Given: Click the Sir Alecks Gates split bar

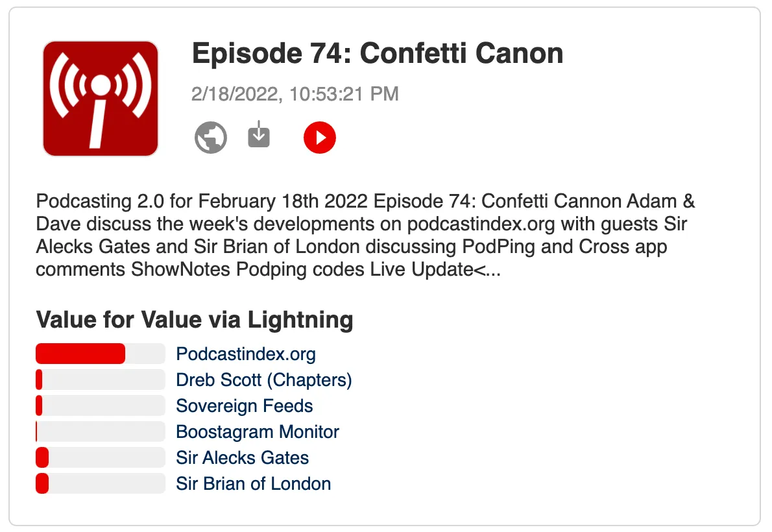Looking at the screenshot, I should pos(101,458).
